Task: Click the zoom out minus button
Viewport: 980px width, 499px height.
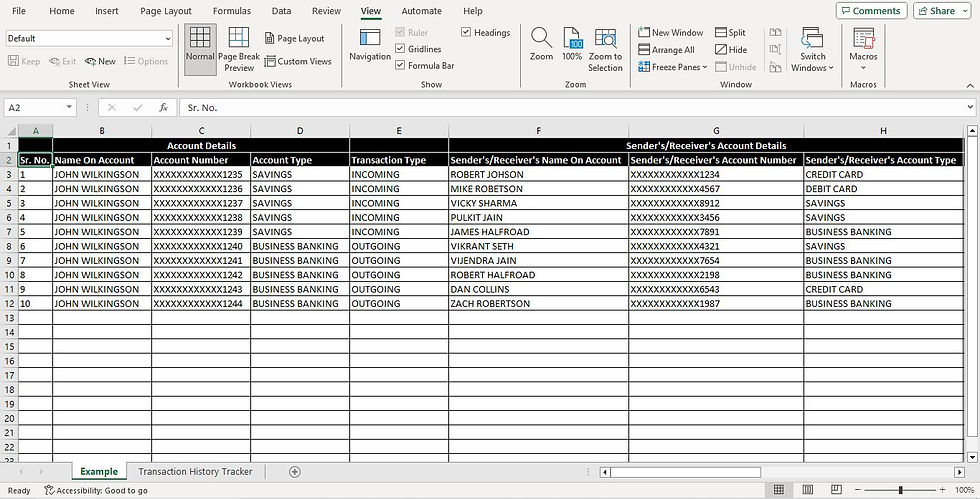Action: pos(859,490)
